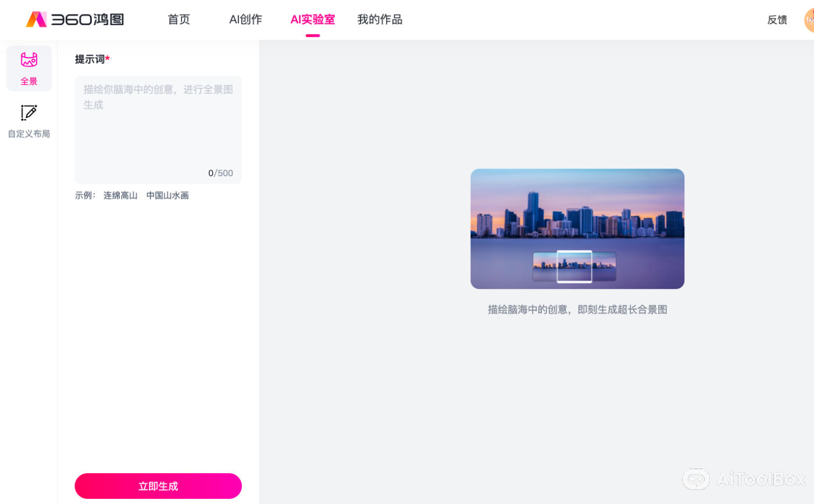
Task: Click the speech bubble in AiToolBox logo
Action: point(697,479)
